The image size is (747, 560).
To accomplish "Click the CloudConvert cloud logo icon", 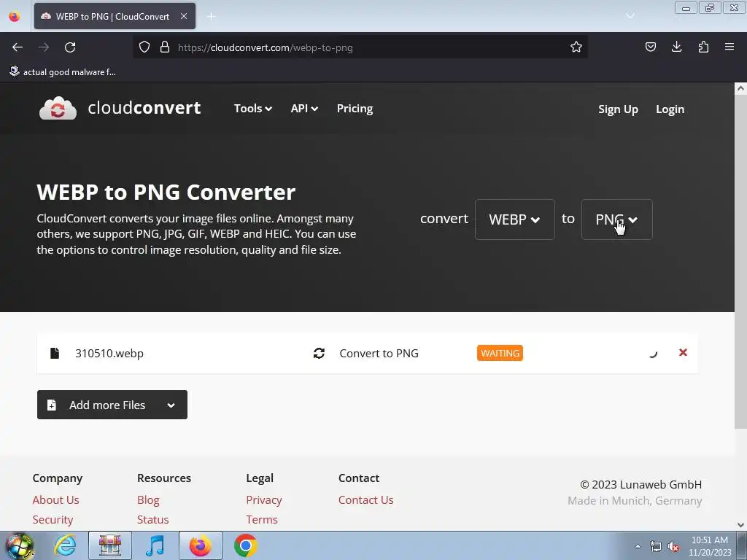I will coord(58,108).
